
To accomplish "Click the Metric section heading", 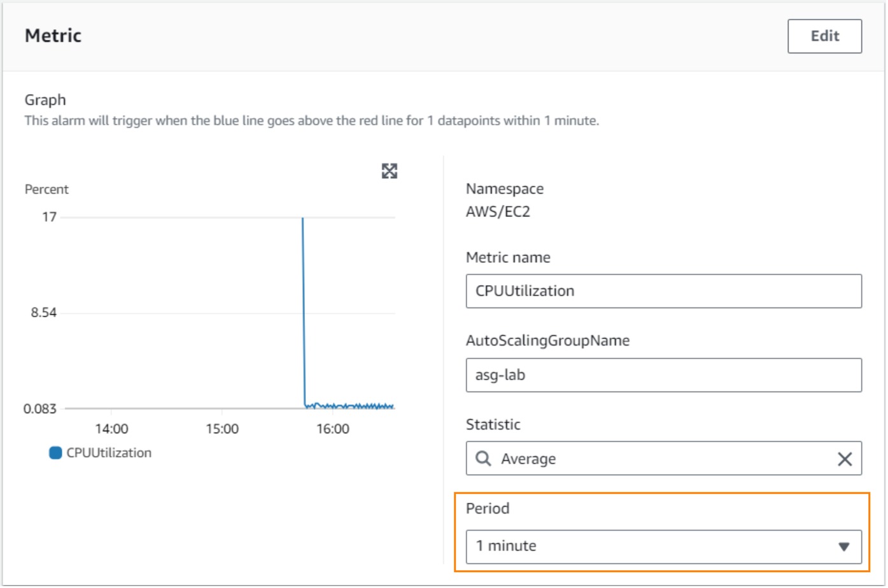I will [x=53, y=36].
